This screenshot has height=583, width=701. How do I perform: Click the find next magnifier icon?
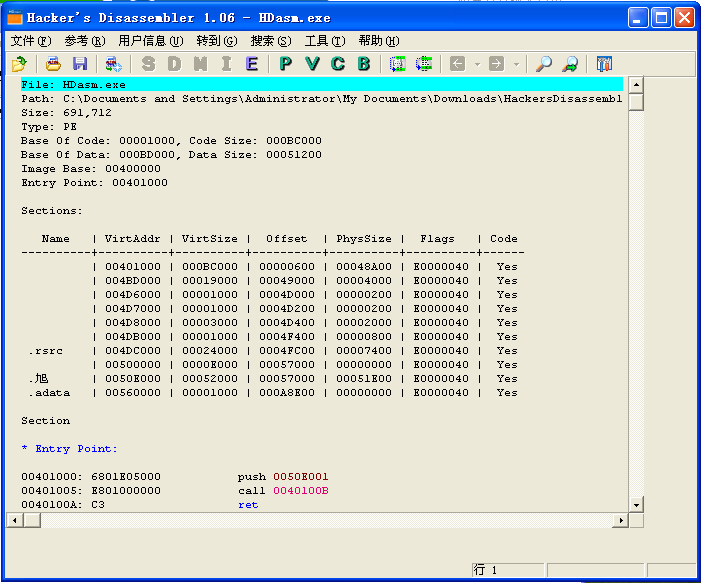[570, 64]
